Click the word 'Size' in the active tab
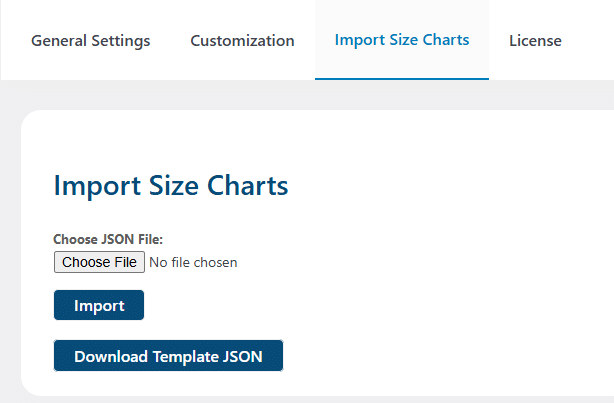Image resolution: width=614 pixels, height=403 pixels. (404, 40)
